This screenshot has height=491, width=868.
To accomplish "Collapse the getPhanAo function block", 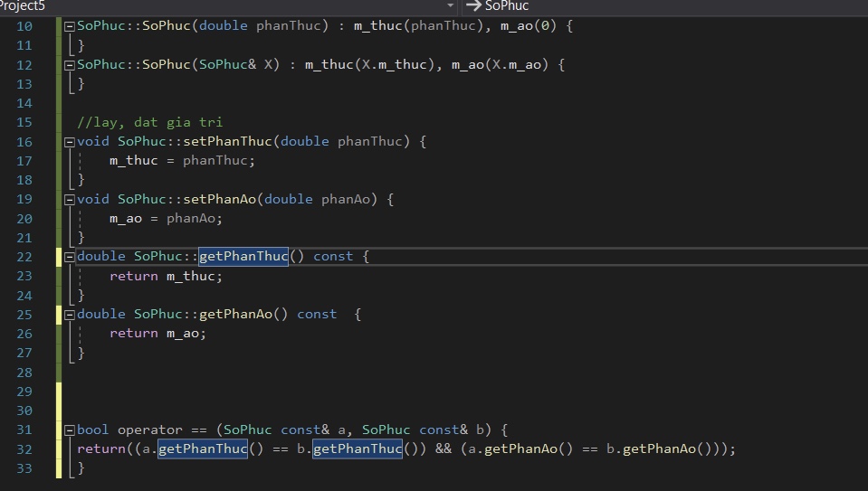I will (x=70, y=315).
